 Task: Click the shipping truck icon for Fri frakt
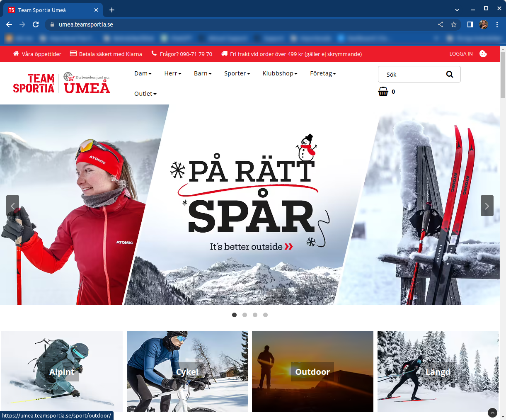pos(224,53)
